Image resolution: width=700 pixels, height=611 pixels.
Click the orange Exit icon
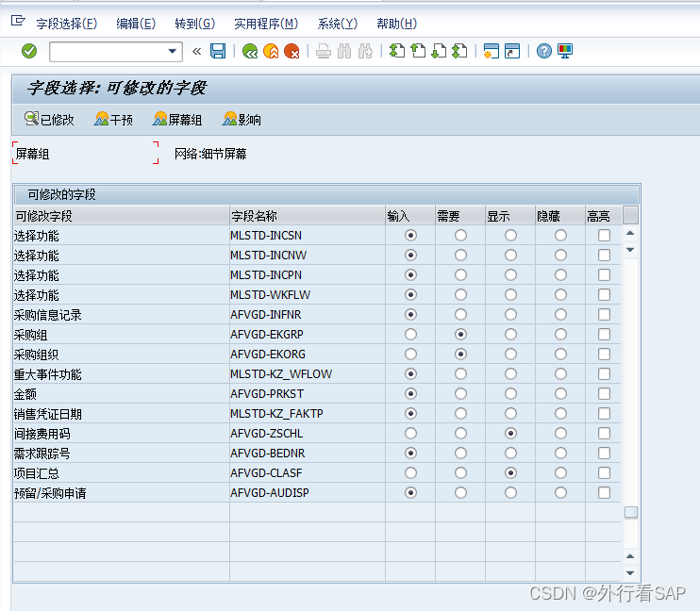tap(271, 51)
